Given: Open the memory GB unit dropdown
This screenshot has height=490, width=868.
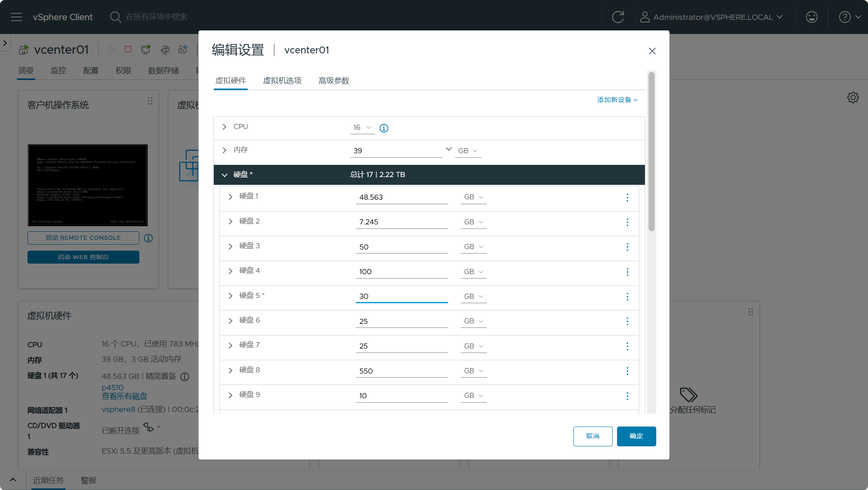Looking at the screenshot, I should pos(468,151).
